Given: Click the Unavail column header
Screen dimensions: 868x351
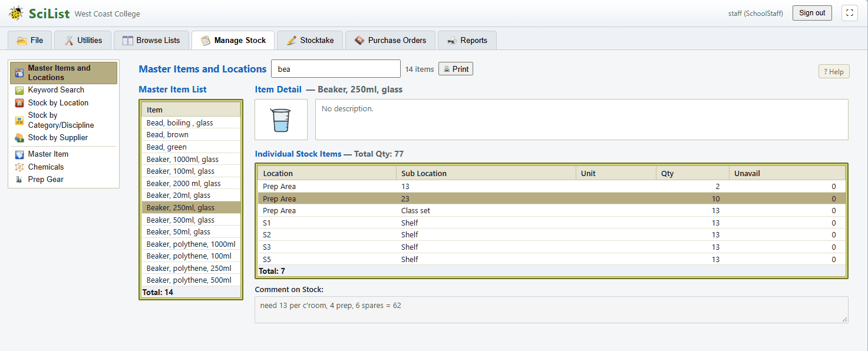Looking at the screenshot, I should (787, 173).
